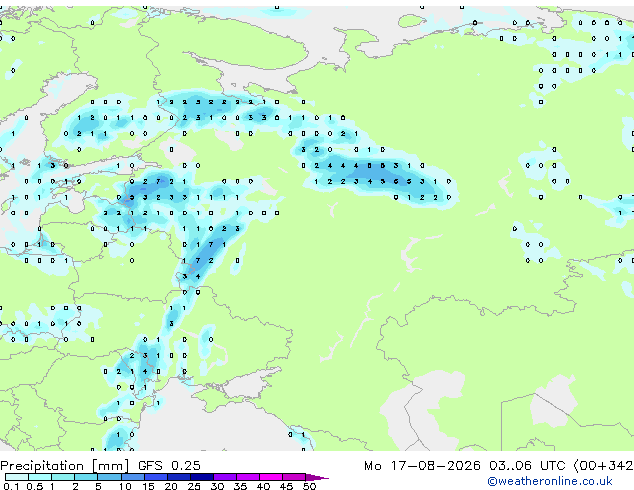
Task: Click the 'Mo 17-08-2026' date text
Action: (x=422, y=466)
